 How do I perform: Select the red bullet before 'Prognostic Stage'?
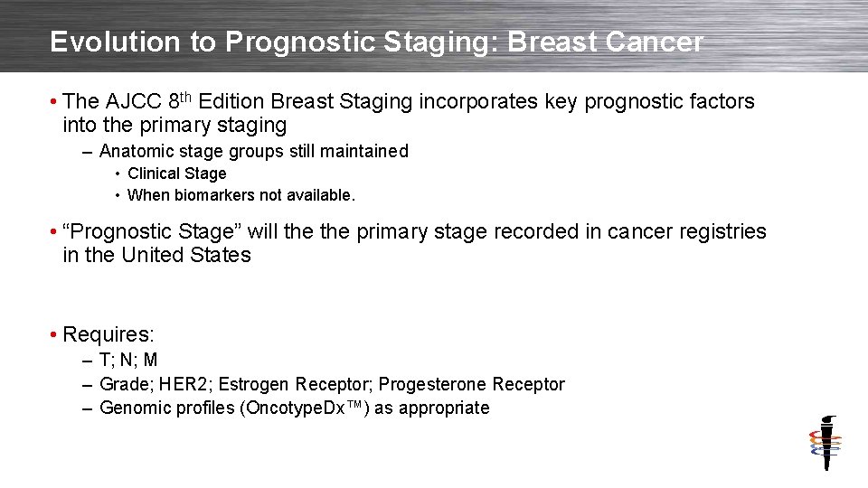(x=55, y=232)
